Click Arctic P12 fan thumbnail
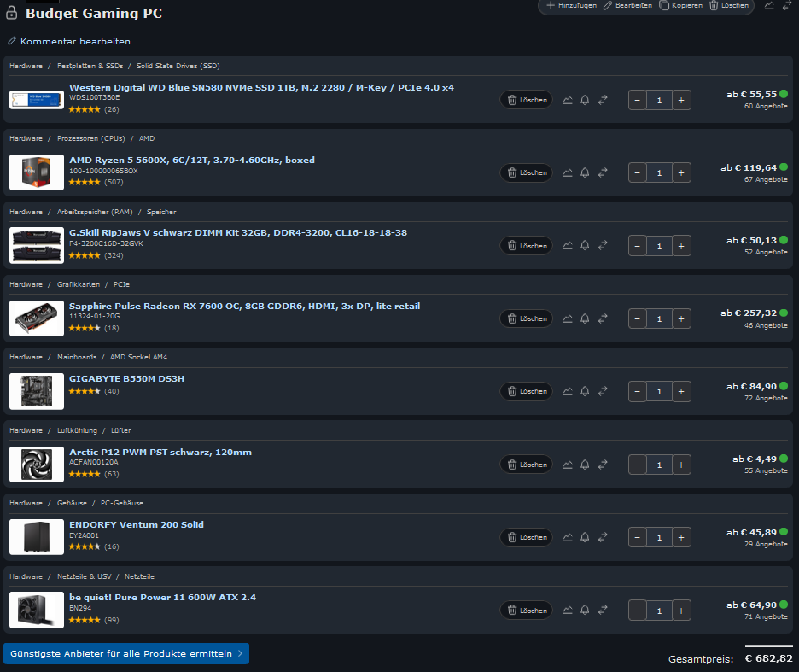Viewport: 799px width, 672px height. click(37, 465)
